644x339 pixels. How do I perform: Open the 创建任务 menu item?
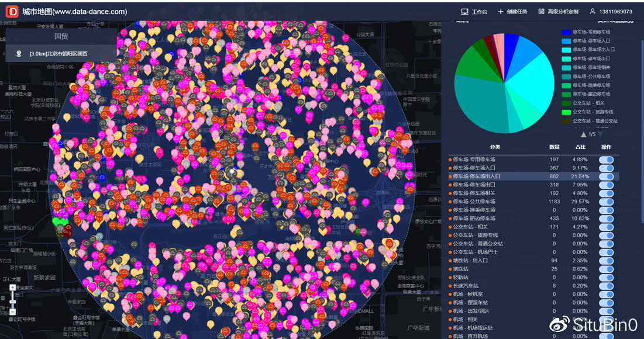click(512, 12)
